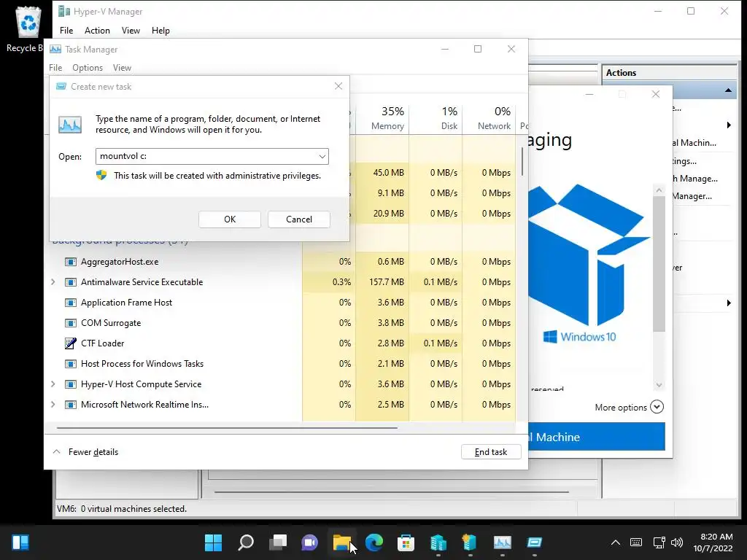747x560 pixels.
Task: Click the CTF Loader pen icon
Action: click(71, 343)
